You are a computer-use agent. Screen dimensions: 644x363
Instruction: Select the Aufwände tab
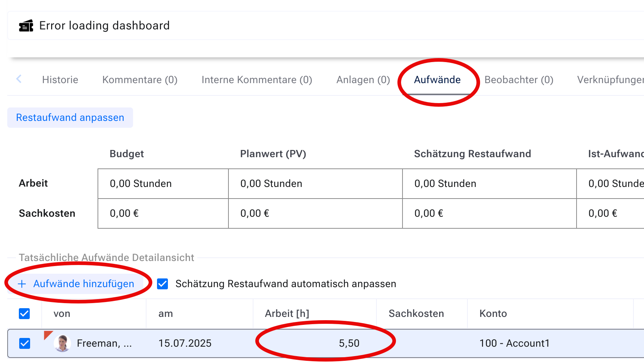pos(437,80)
